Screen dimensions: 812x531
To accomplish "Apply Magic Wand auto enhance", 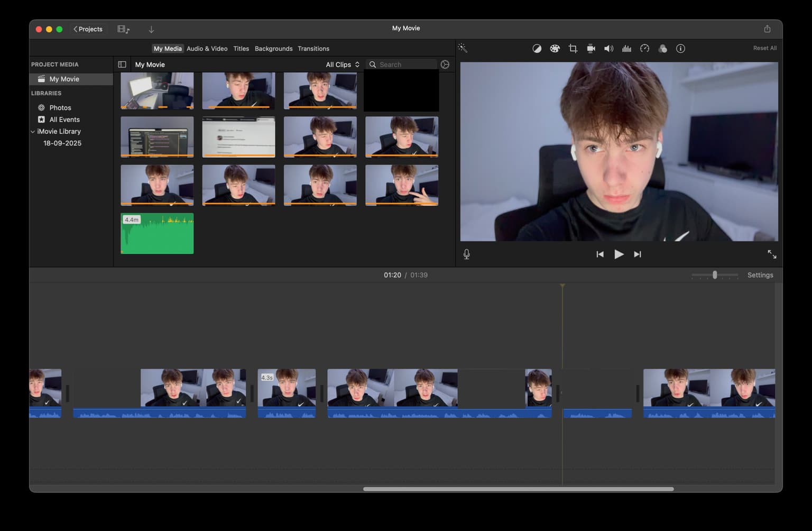I will click(463, 48).
